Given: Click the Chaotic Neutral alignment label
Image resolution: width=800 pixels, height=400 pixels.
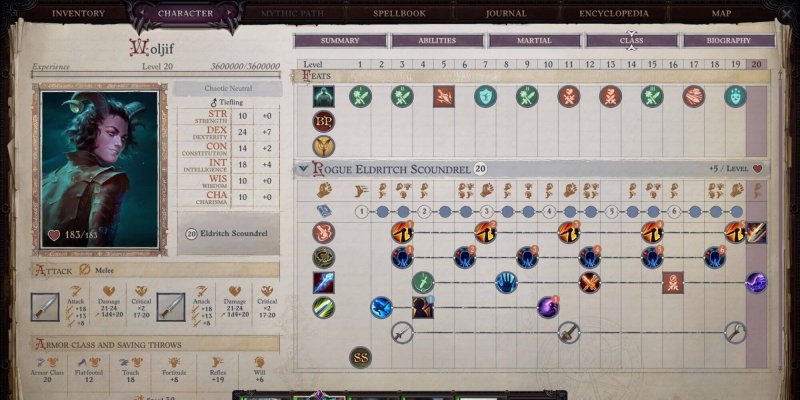Looking at the screenshot, I should (228, 88).
